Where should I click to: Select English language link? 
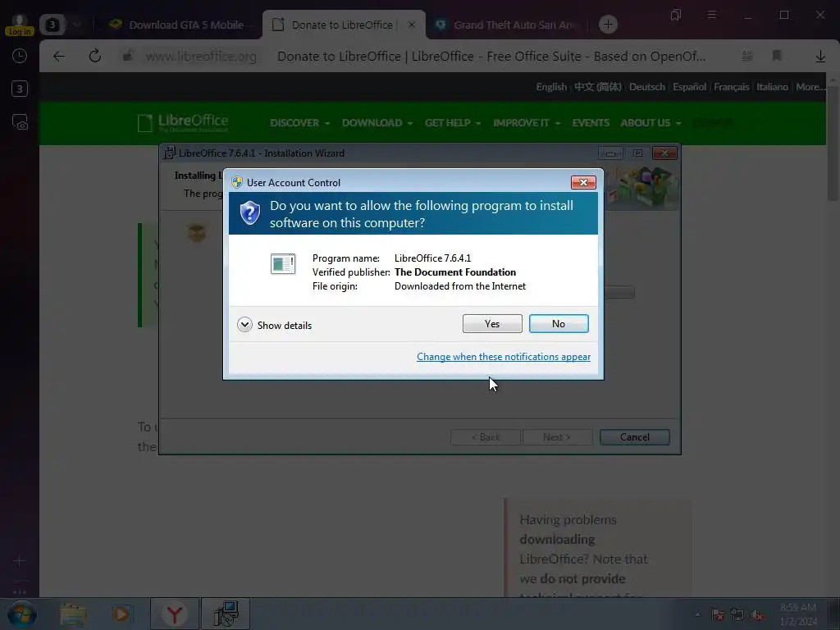(x=551, y=87)
